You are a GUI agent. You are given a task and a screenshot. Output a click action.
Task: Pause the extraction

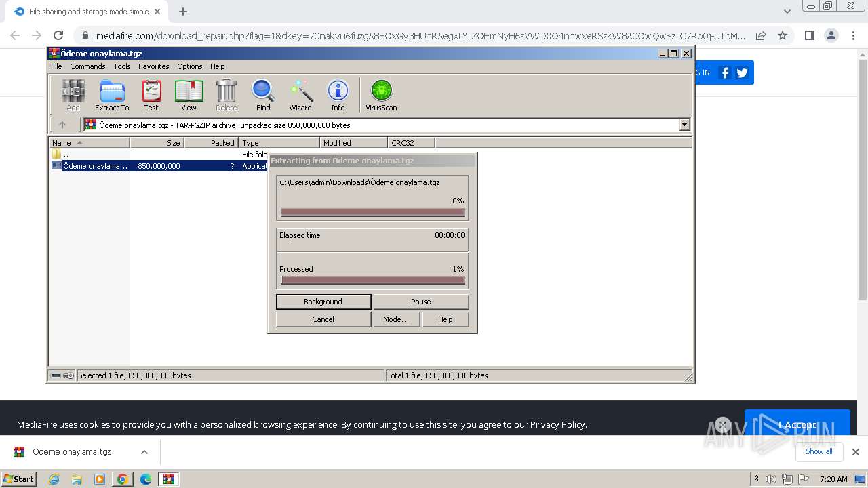[421, 302]
